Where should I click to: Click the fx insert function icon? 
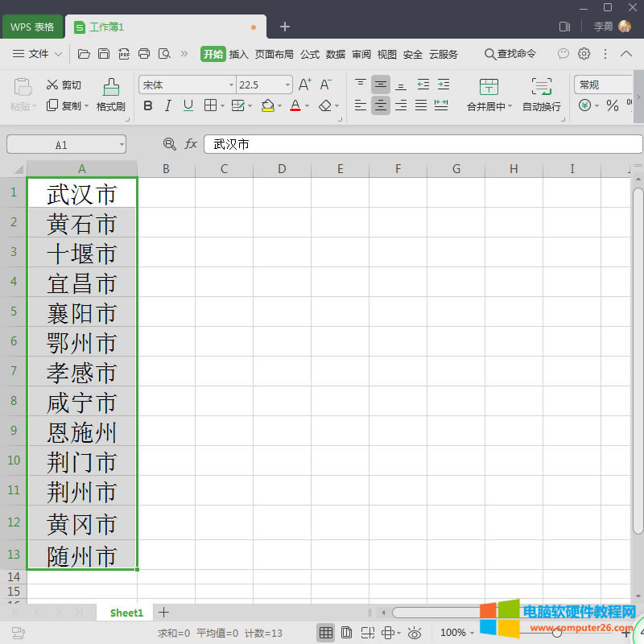coord(191,144)
